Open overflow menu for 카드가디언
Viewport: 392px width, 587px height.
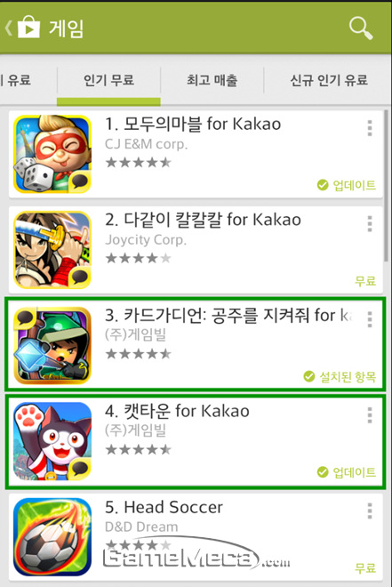click(x=370, y=319)
